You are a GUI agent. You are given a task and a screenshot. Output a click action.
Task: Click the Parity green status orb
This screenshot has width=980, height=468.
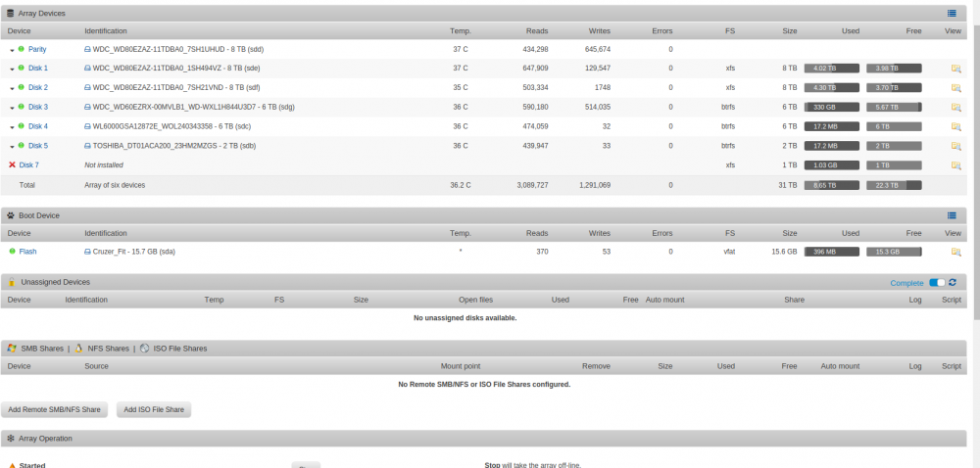pyautogui.click(x=22, y=49)
